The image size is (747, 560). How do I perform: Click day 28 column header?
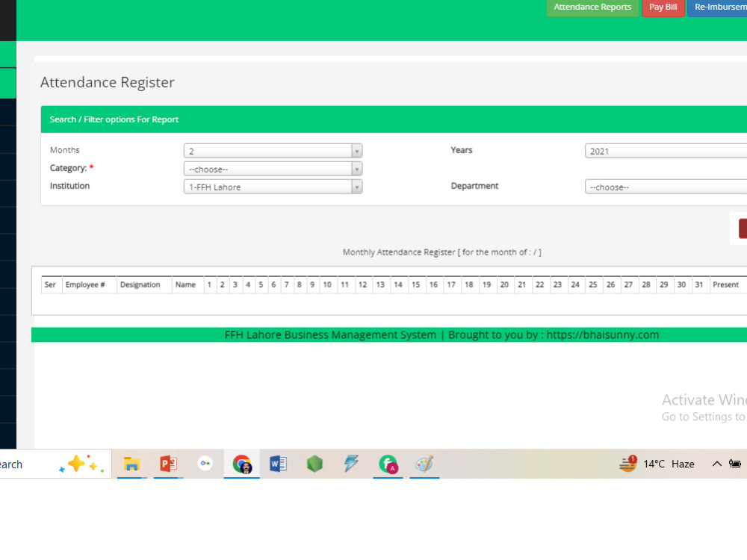(x=646, y=284)
